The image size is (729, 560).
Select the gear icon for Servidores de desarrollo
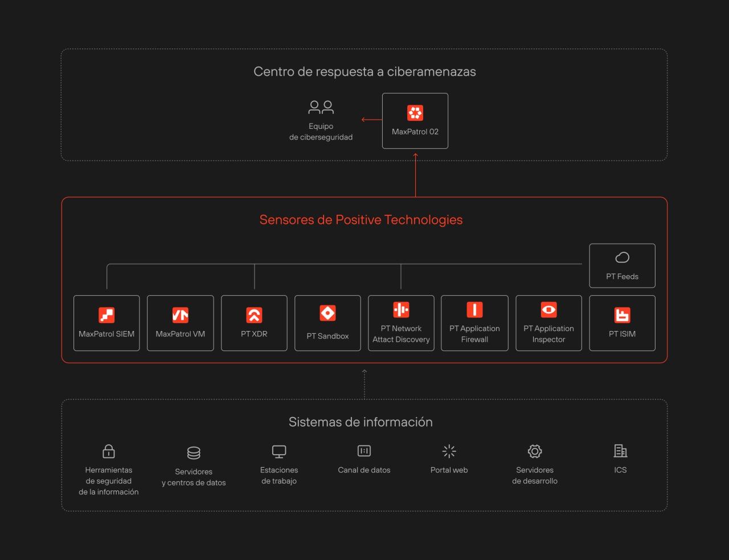[x=535, y=451]
